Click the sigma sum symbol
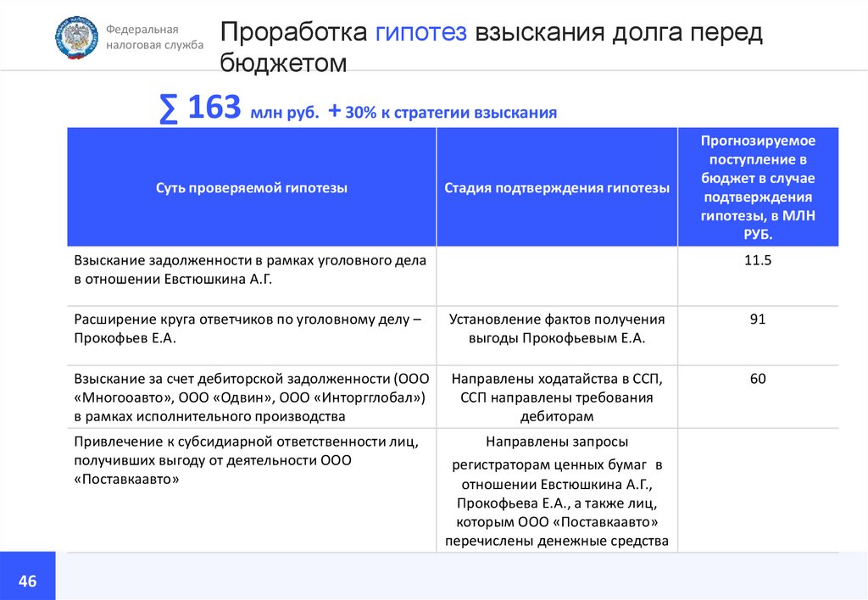Viewport: 868px width, 600px height. 169,108
